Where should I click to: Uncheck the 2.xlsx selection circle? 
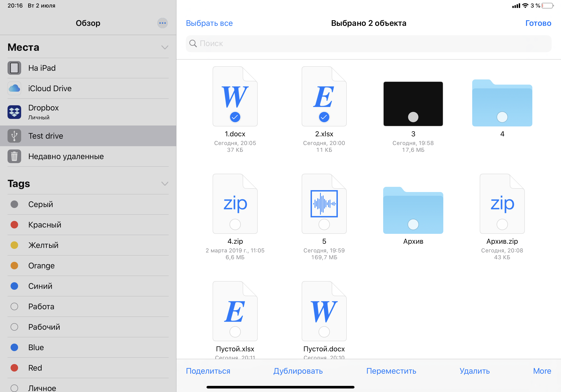(x=324, y=117)
